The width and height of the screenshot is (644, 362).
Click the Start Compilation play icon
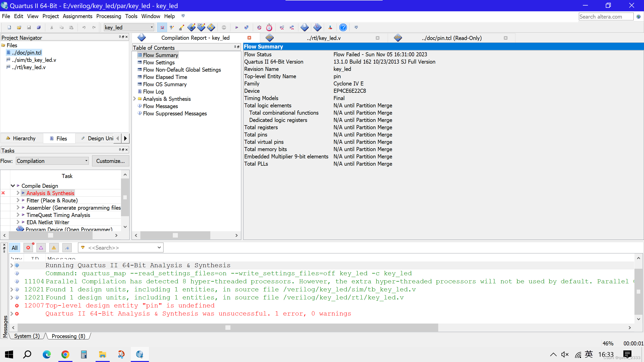coord(236,27)
